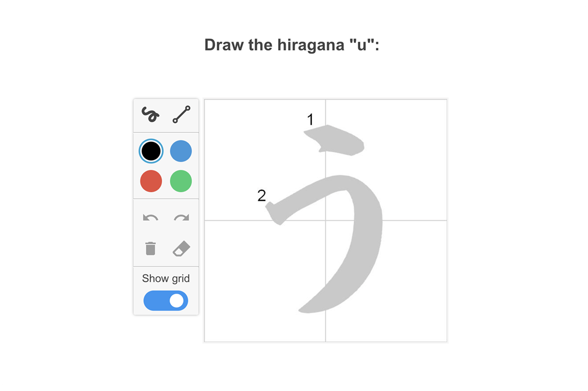Click stroke order number 1 label
The width and height of the screenshot is (588, 391).
click(310, 120)
